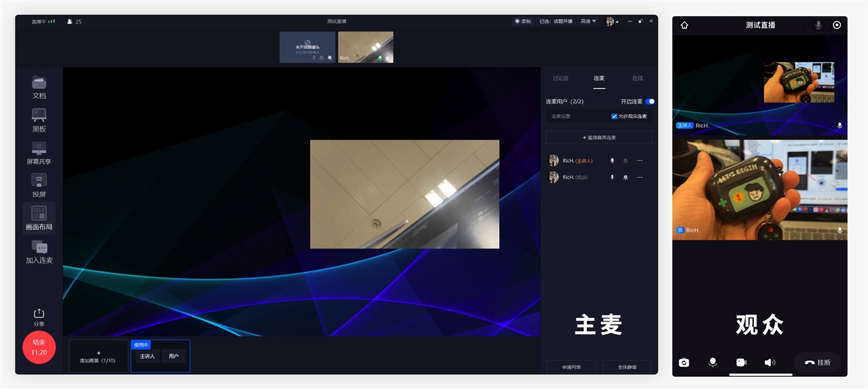Image resolution: width=868 pixels, height=389 pixels.
Task: Click the 添加画面 (1/10) add scene tile
Action: (x=98, y=356)
